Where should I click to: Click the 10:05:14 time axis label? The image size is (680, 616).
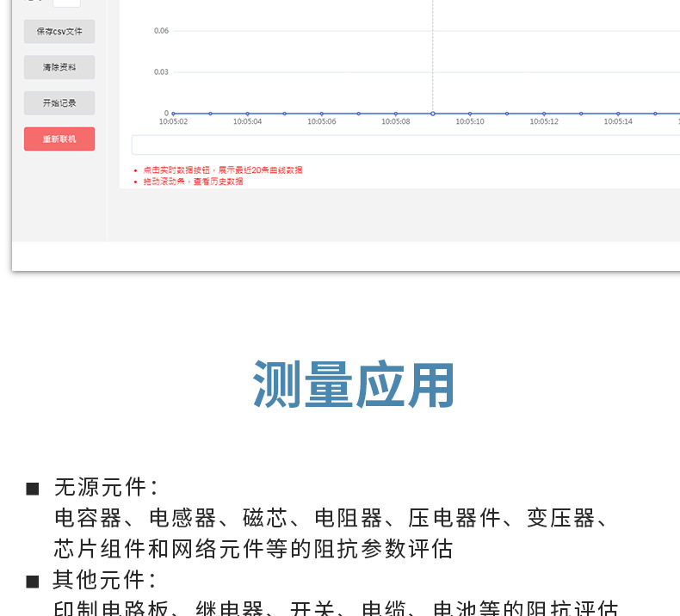(x=618, y=122)
